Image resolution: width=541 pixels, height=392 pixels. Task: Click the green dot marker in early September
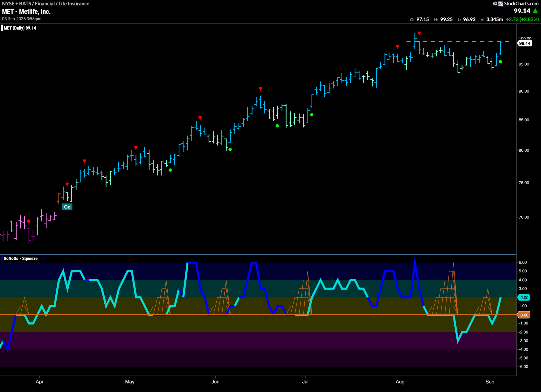[x=500, y=62]
